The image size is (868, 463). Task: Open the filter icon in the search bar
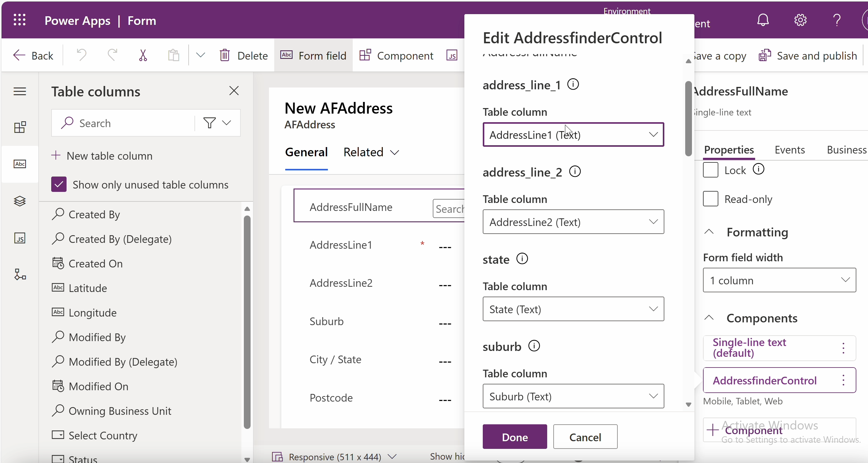tap(209, 123)
